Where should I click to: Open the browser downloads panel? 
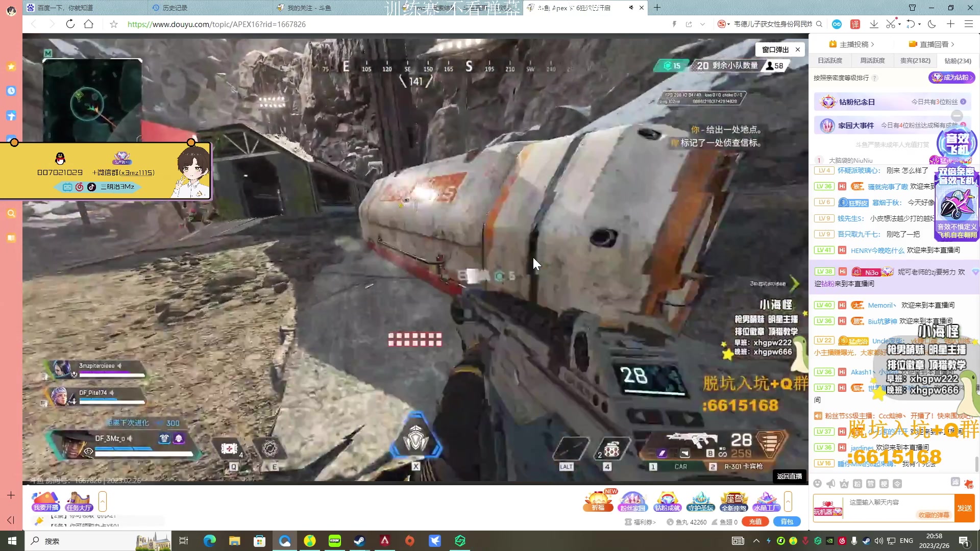coord(874,24)
